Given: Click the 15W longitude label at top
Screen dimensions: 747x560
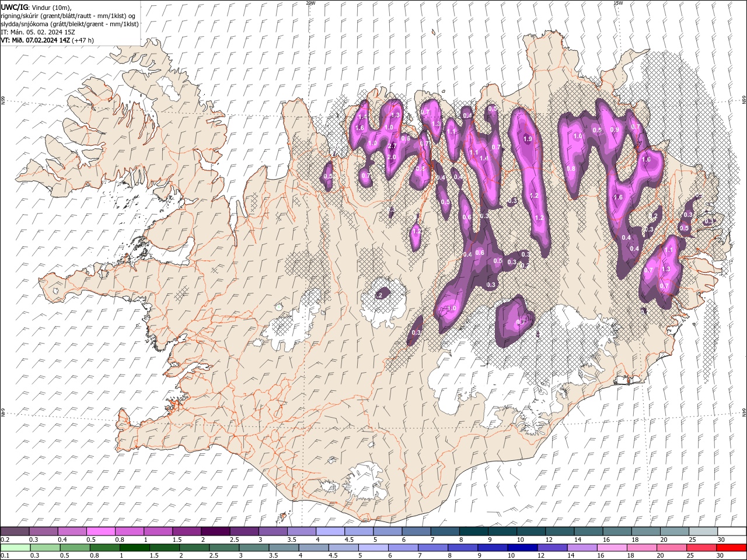Looking at the screenshot, I should [x=618, y=3].
